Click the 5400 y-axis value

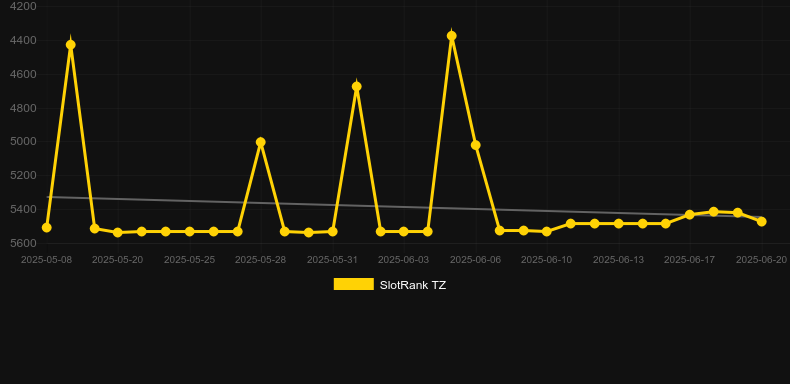(23, 209)
